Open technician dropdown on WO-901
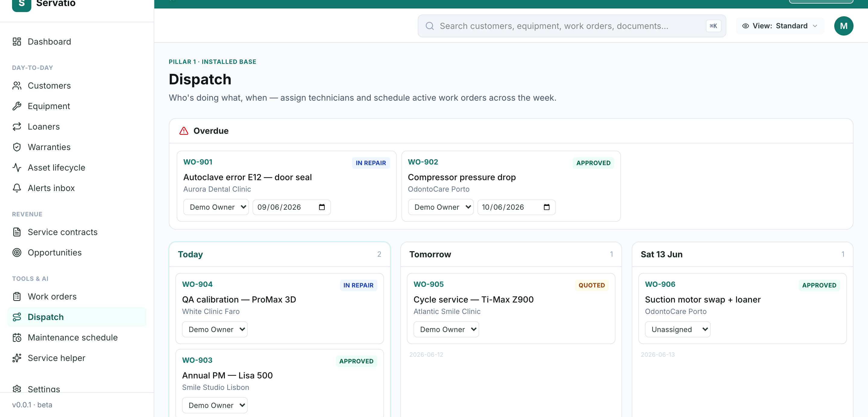Viewport: 868px width, 417px height. [x=216, y=207]
